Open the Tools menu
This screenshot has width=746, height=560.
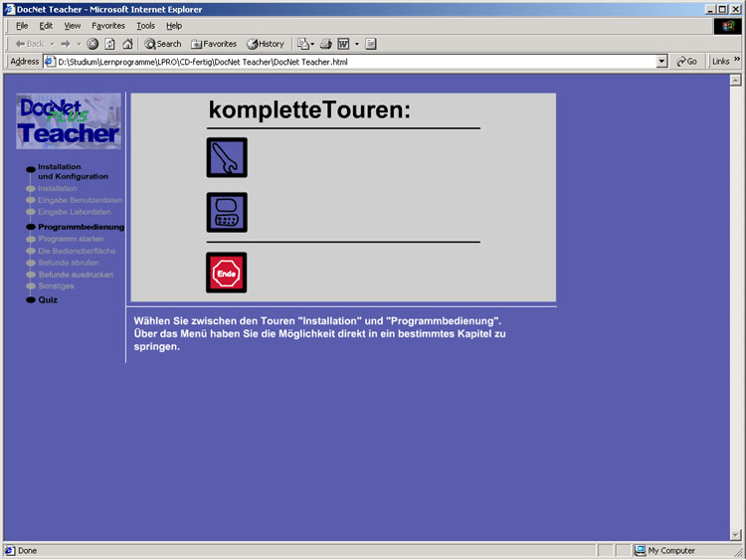point(145,26)
